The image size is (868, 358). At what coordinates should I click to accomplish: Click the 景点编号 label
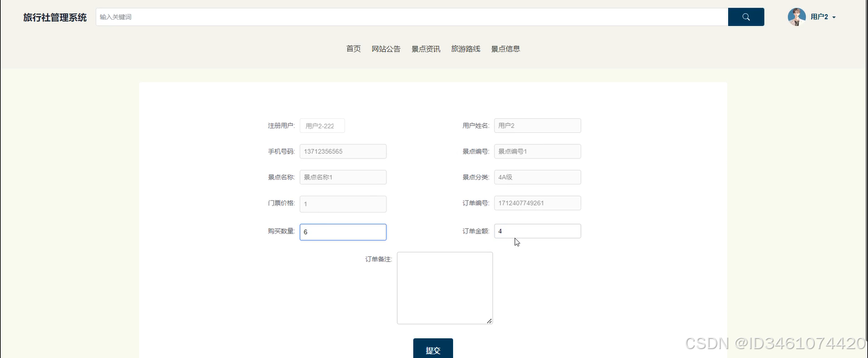tap(476, 151)
